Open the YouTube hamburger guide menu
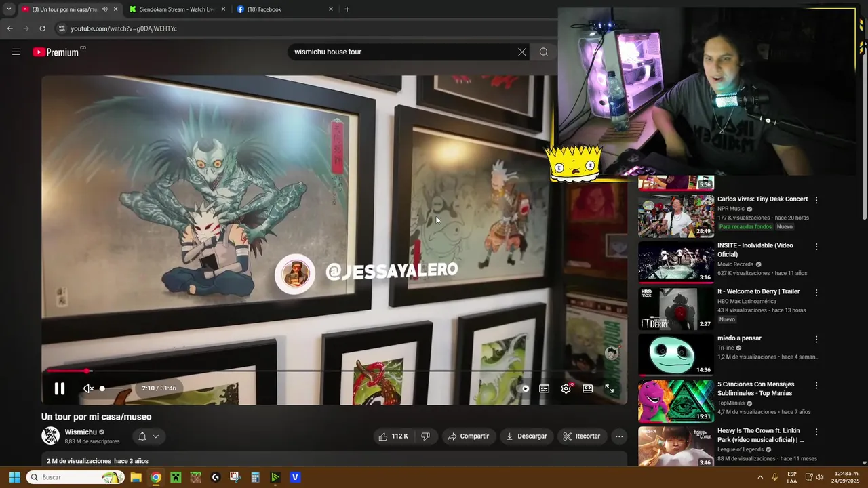This screenshot has width=868, height=488. pyautogui.click(x=16, y=52)
